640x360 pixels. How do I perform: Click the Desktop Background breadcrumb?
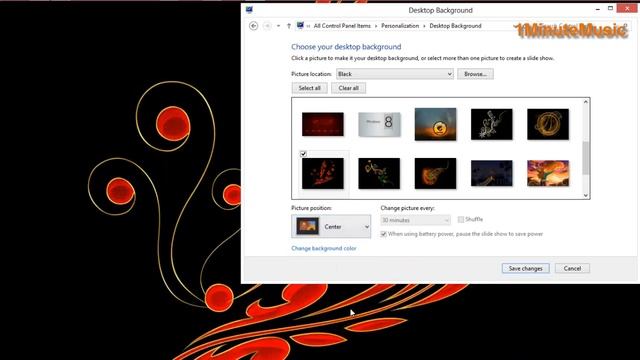point(455,26)
